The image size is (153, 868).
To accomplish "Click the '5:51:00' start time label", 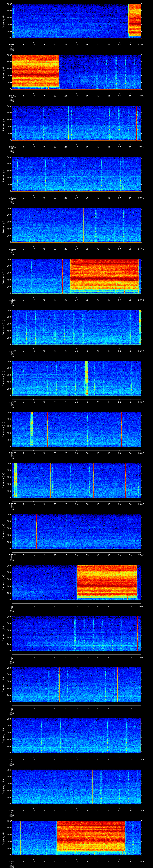I will (12, 300).
